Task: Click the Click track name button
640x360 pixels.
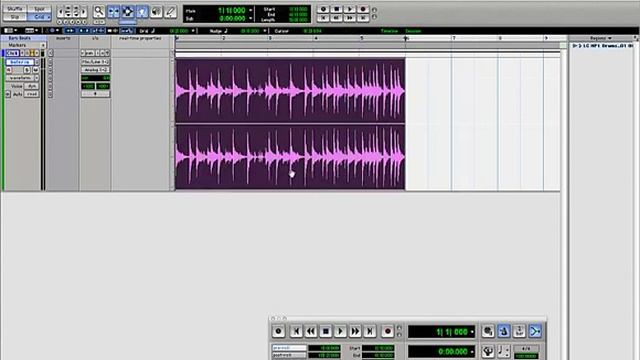Action: coord(12,53)
